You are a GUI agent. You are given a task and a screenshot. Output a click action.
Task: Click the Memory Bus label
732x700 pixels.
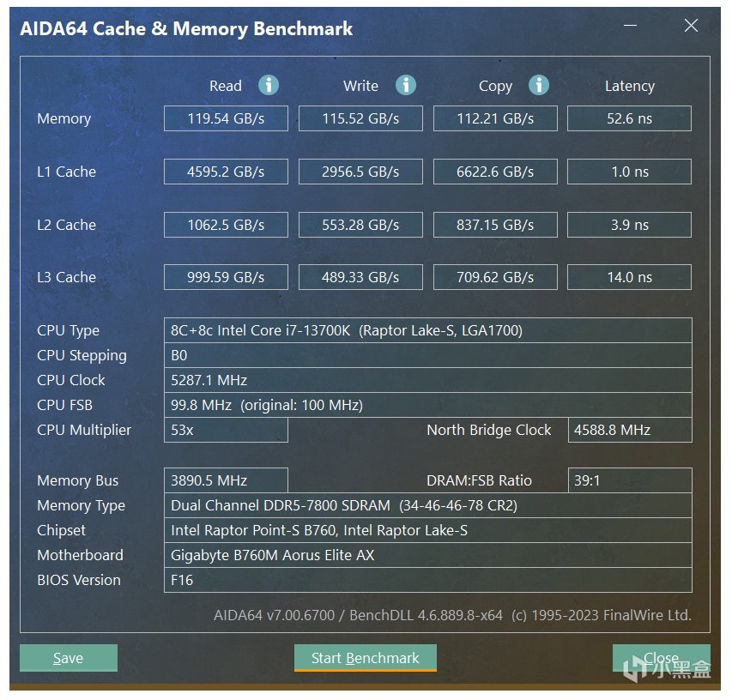pos(78,480)
